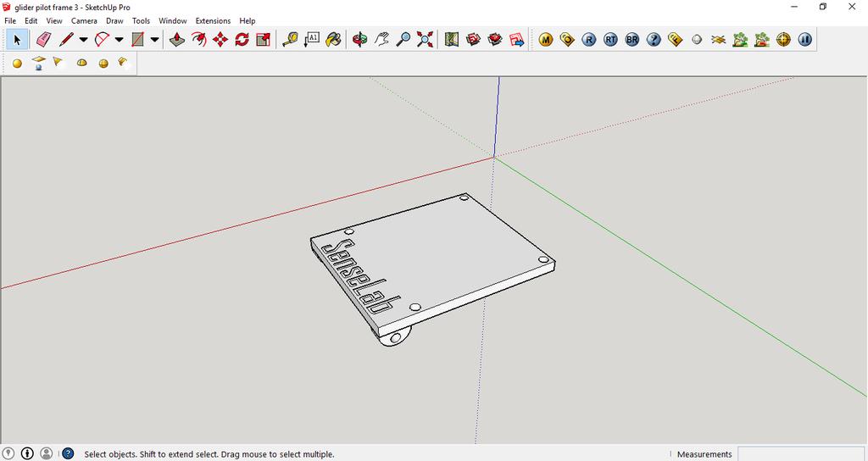
Task: Open the Edit menu
Action: [31, 20]
